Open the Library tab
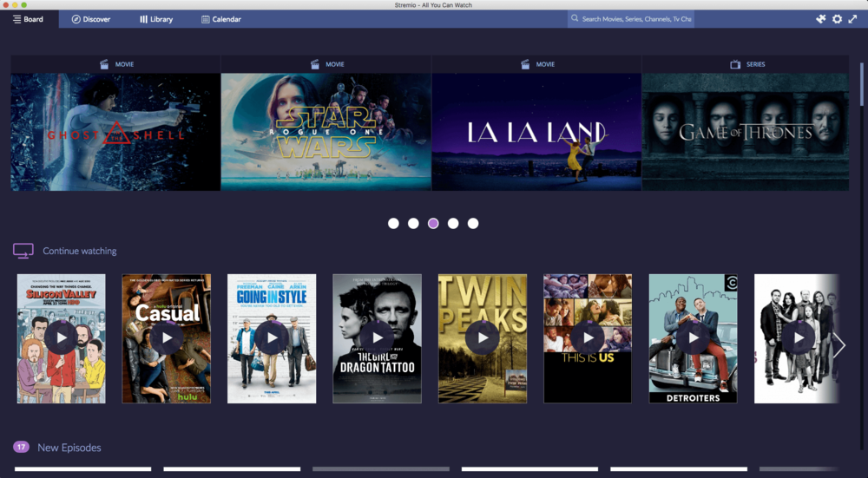Image resolution: width=868 pixels, height=478 pixels. pyautogui.click(x=156, y=19)
